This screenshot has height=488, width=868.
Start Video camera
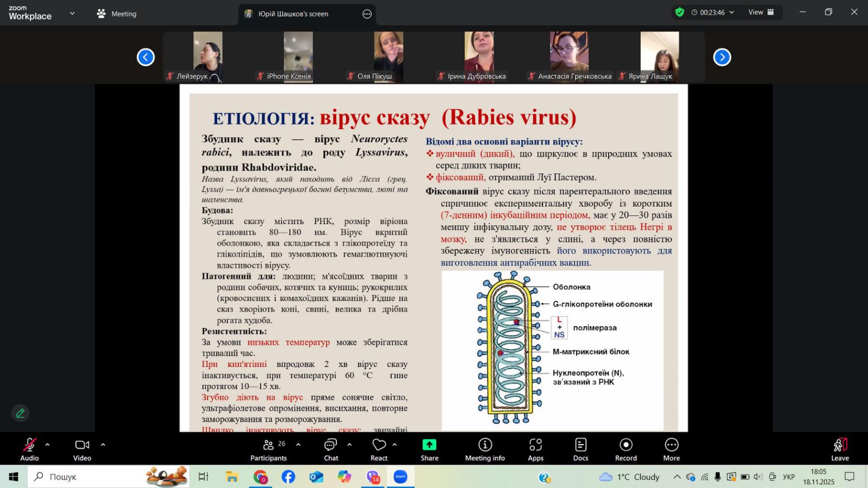click(x=82, y=450)
